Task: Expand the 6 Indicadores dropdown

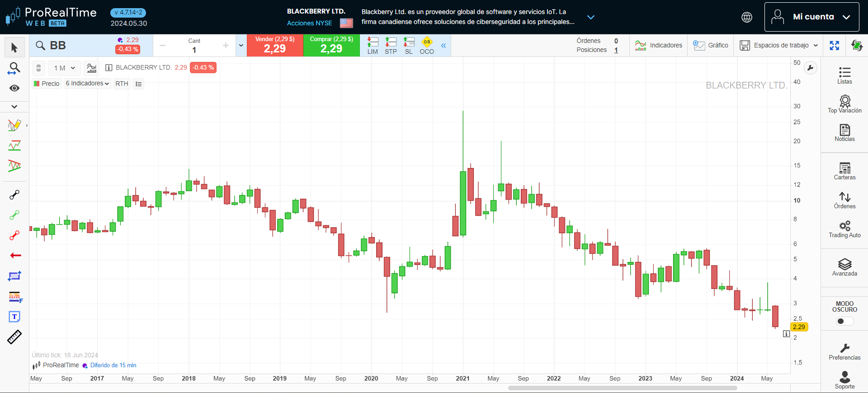Action: (x=87, y=84)
